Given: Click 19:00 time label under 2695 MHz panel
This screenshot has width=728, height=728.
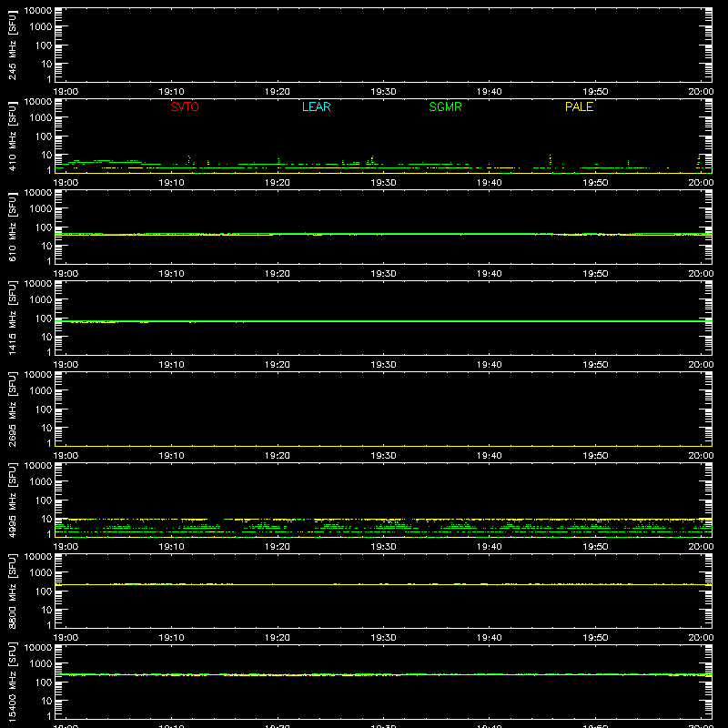Looking at the screenshot, I should [x=66, y=456].
